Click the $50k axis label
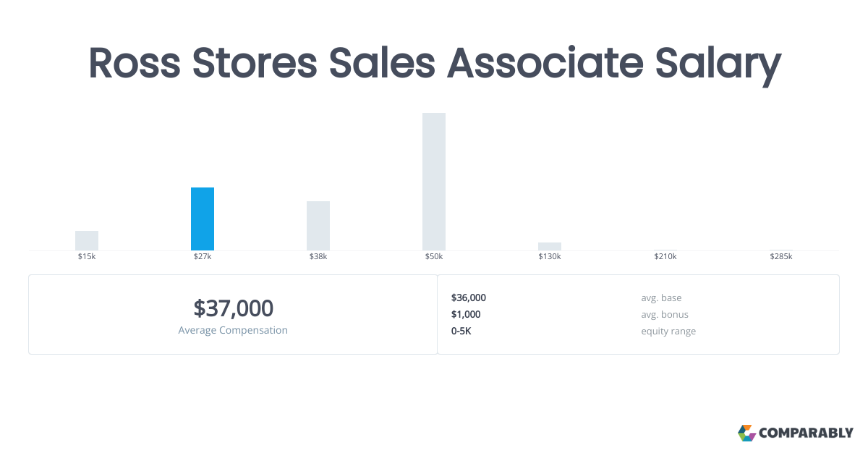 434,257
